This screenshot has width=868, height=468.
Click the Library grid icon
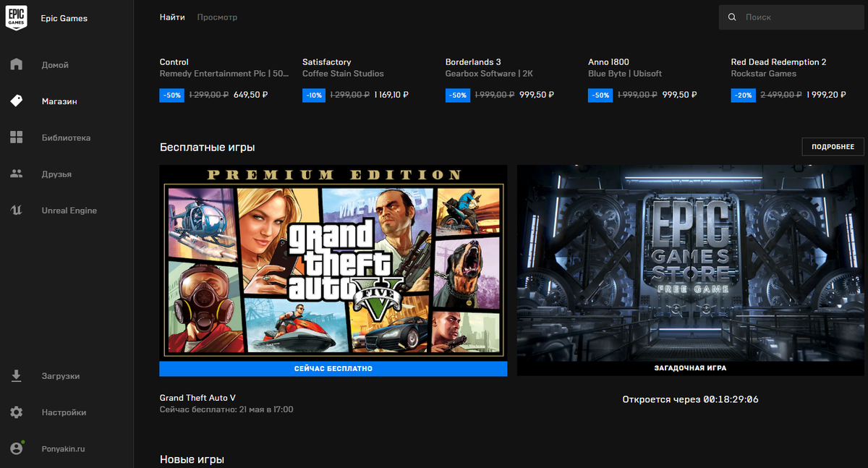pyautogui.click(x=17, y=137)
